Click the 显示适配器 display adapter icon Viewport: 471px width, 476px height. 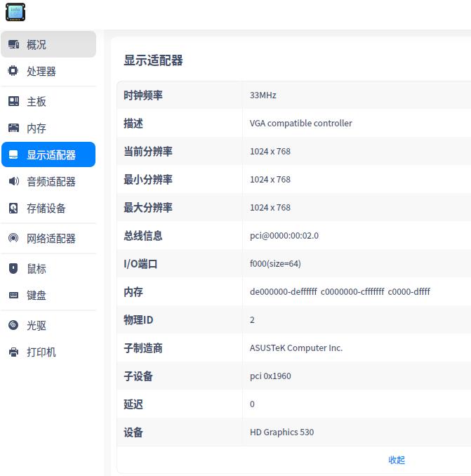13,154
